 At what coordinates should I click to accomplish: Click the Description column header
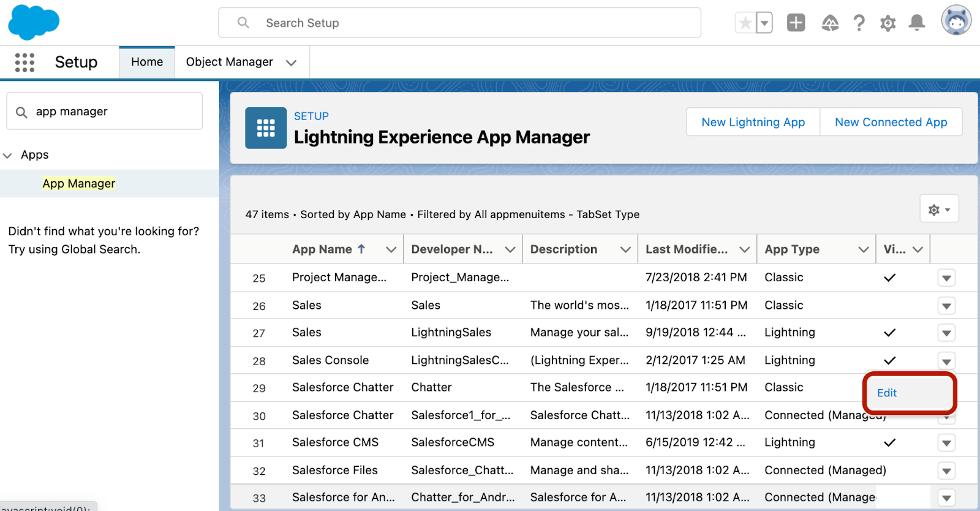[563, 249]
